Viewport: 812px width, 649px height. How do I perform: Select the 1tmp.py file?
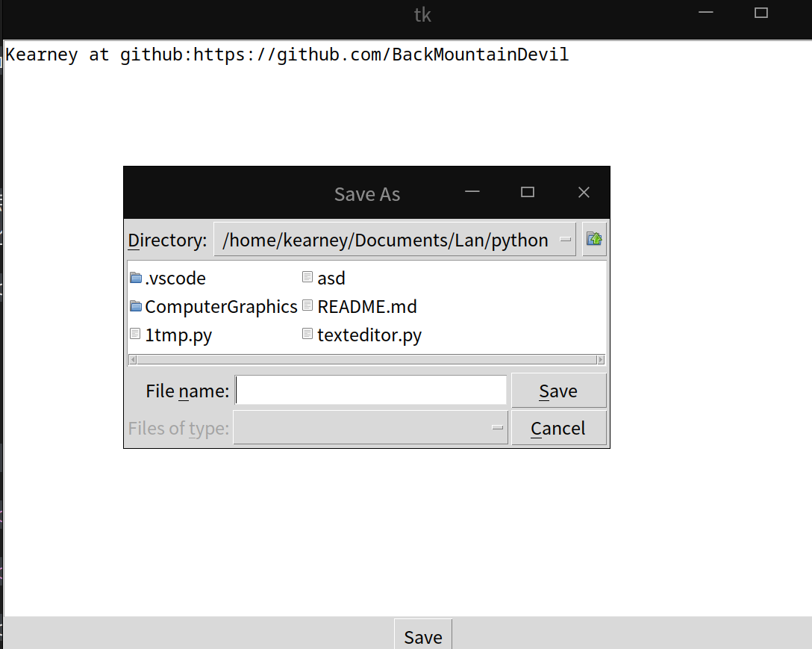point(171,335)
